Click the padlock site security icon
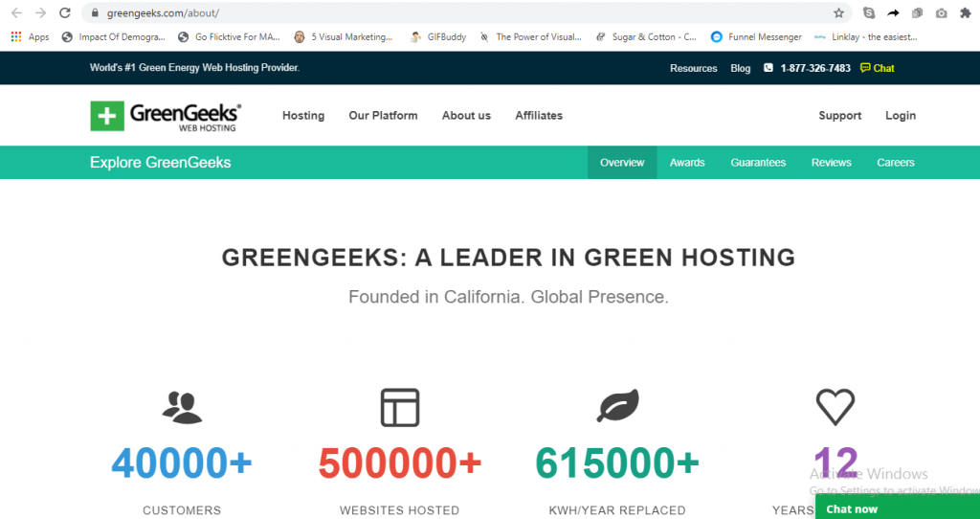 pos(95,12)
